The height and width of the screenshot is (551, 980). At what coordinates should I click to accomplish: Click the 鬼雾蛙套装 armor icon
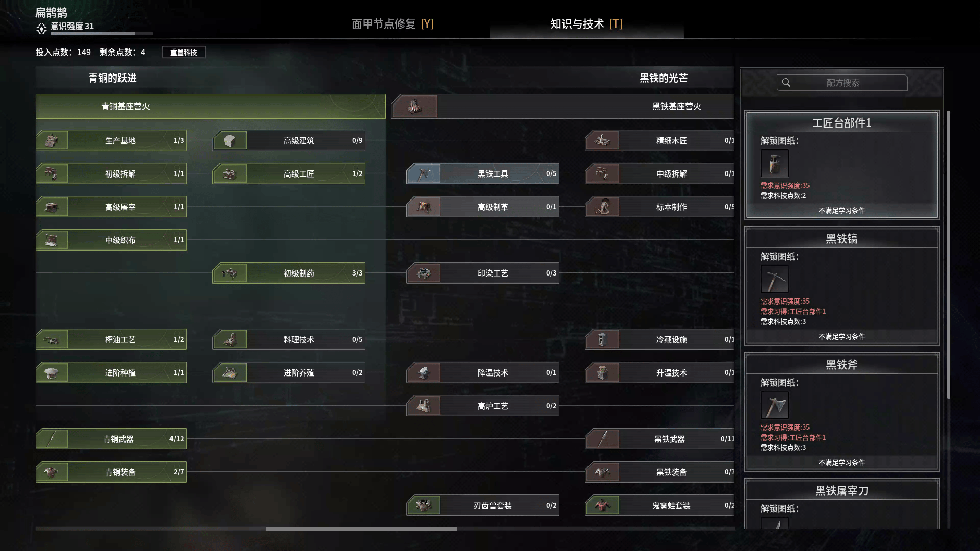click(x=603, y=505)
